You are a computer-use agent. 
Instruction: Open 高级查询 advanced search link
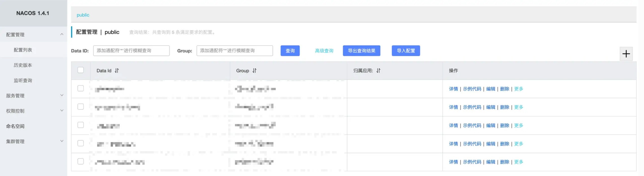(x=324, y=51)
